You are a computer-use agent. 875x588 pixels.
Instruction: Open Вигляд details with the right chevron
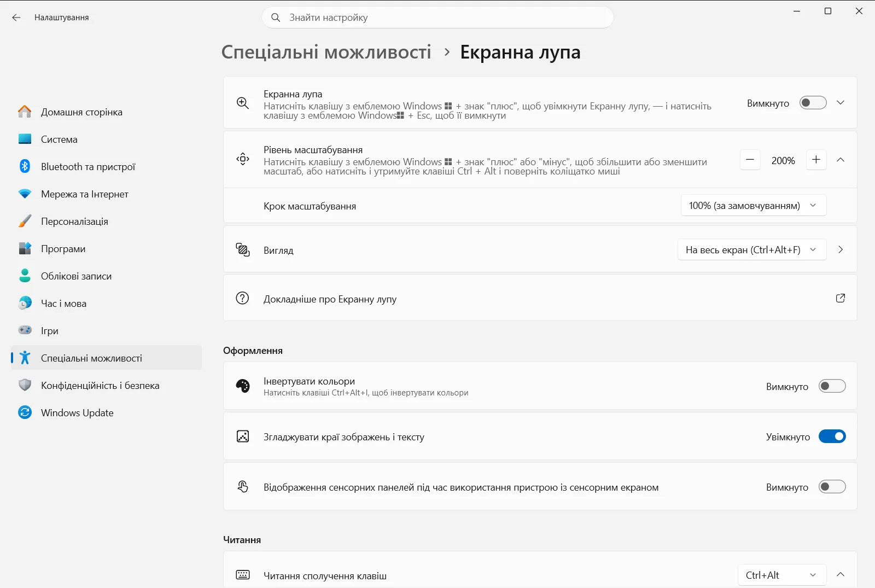click(841, 249)
